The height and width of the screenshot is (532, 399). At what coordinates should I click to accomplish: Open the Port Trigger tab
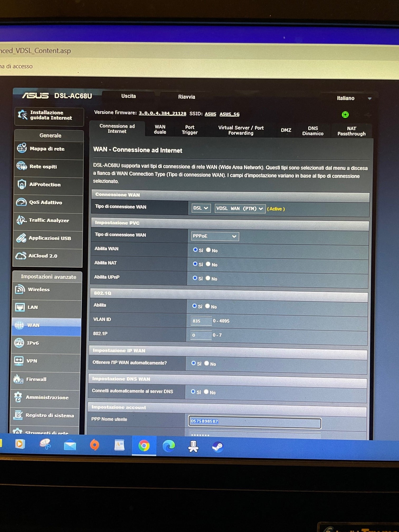[x=190, y=130]
